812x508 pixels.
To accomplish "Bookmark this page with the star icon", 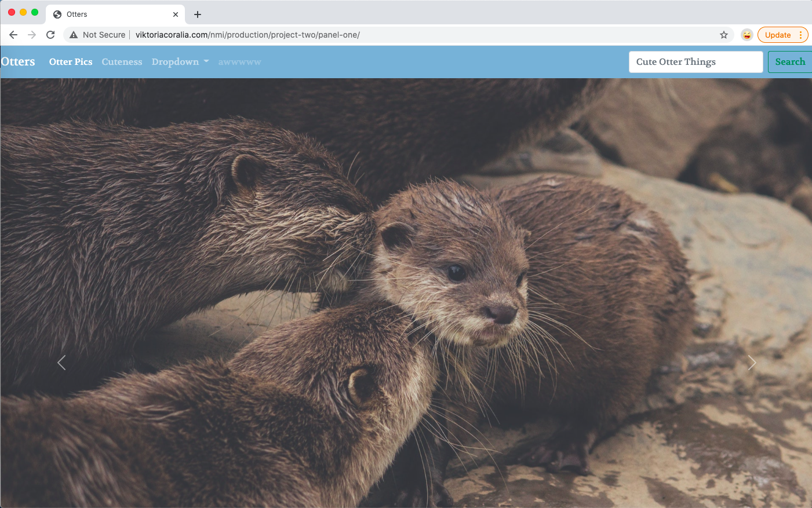I will [x=724, y=35].
